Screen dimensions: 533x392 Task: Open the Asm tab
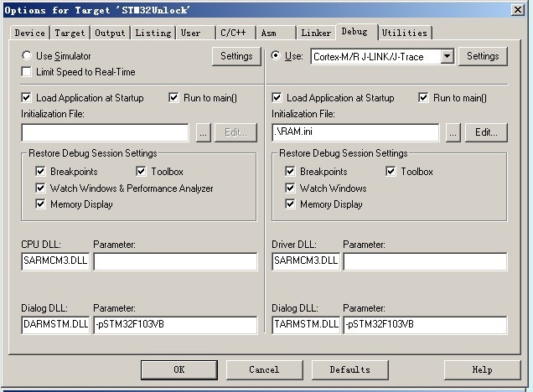pos(276,33)
